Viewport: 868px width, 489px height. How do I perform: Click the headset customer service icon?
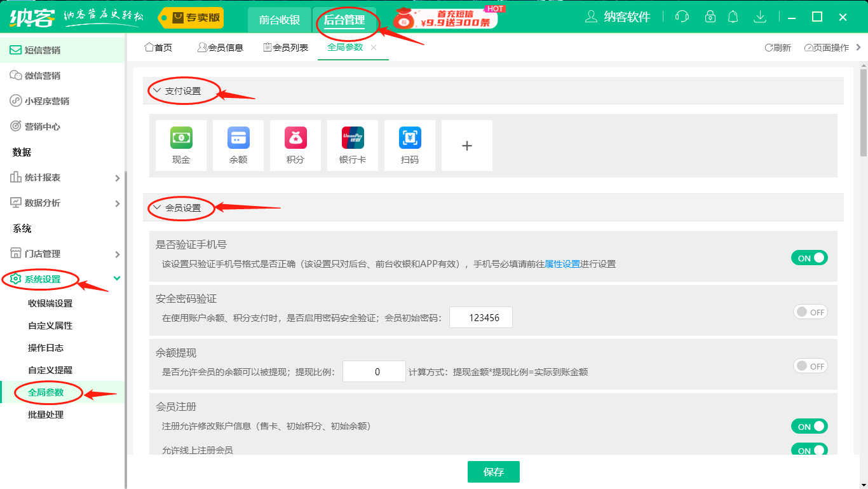682,17
